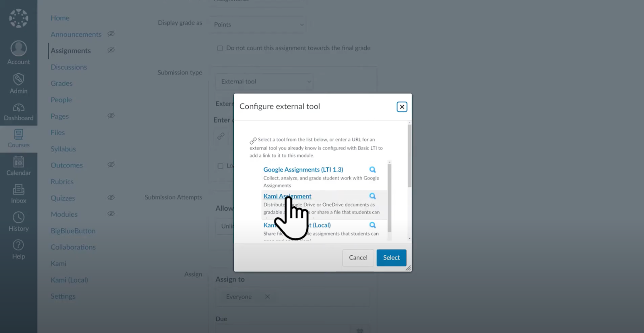Open People in course menu
This screenshot has width=644, height=333.
tap(61, 100)
